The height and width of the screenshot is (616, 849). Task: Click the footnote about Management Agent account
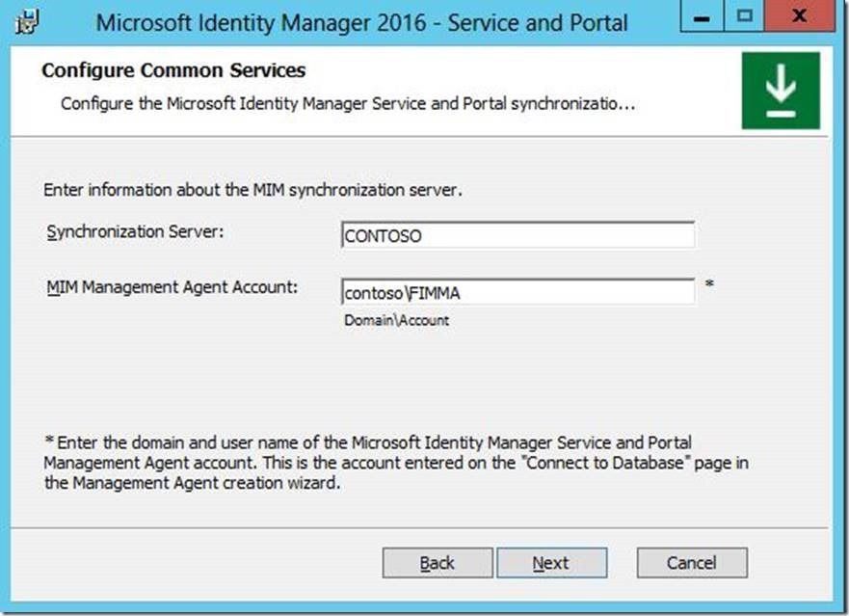(x=395, y=464)
